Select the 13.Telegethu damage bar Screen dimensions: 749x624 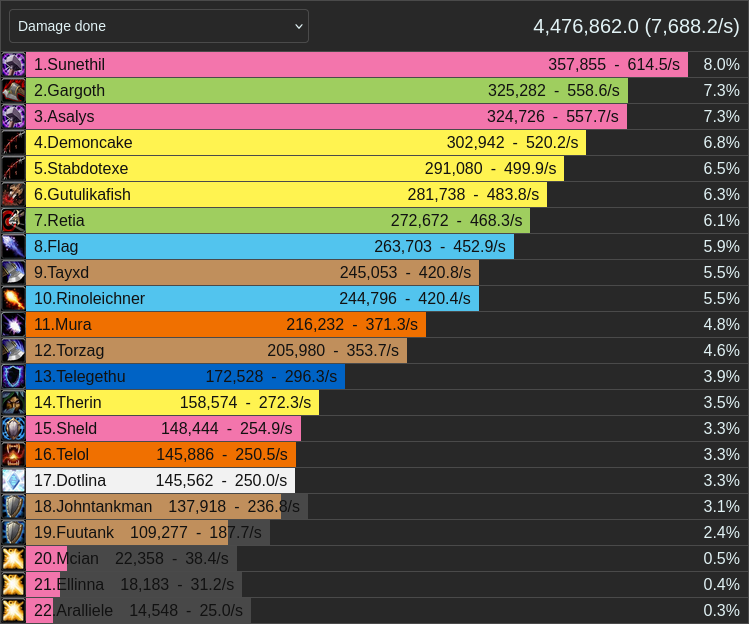point(185,377)
